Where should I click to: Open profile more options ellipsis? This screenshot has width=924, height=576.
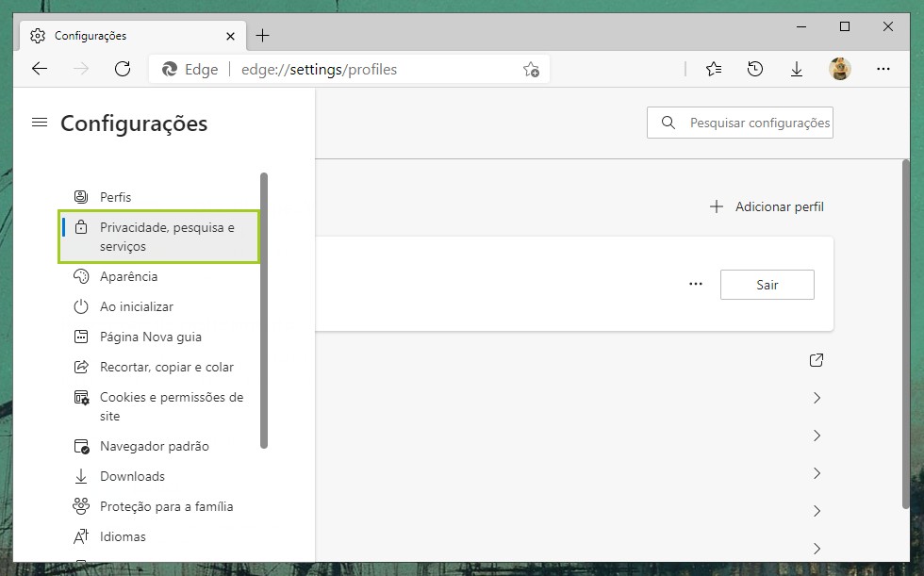point(696,284)
